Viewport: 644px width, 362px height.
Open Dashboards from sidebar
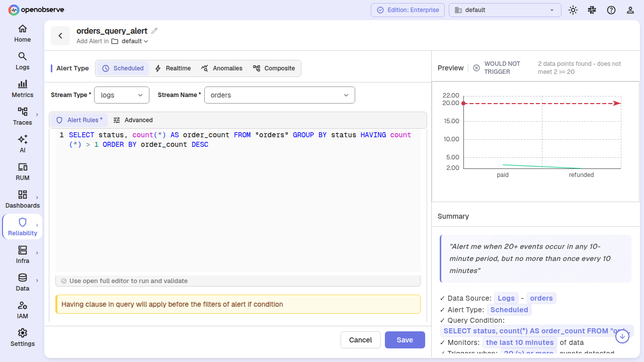click(22, 200)
